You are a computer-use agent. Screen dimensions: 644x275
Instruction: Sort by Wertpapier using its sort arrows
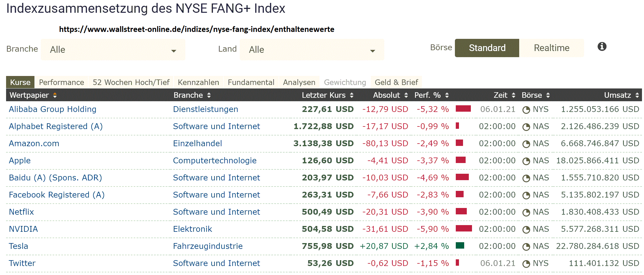click(55, 95)
